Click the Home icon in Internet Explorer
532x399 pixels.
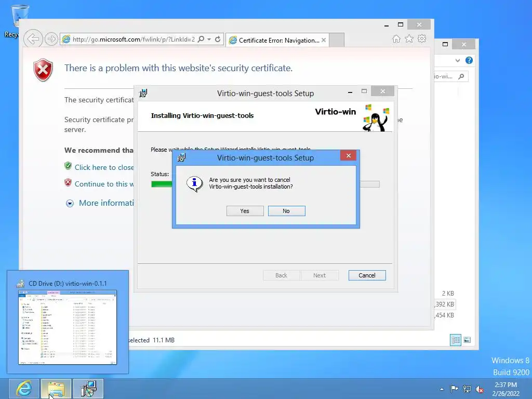click(x=396, y=38)
